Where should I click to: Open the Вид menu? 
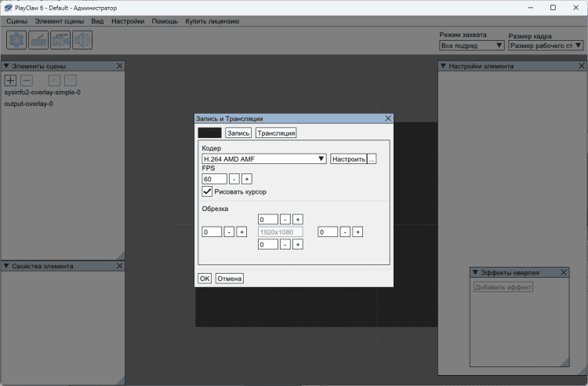click(x=97, y=21)
